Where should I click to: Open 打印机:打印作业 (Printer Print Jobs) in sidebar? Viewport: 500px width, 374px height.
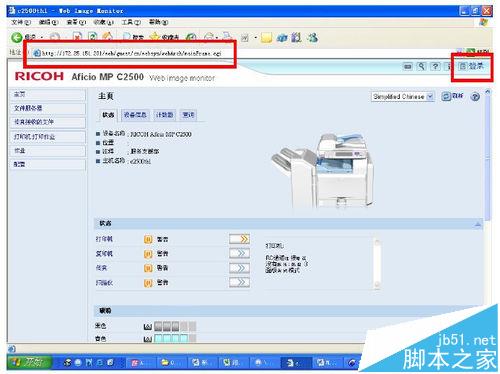pos(48,136)
